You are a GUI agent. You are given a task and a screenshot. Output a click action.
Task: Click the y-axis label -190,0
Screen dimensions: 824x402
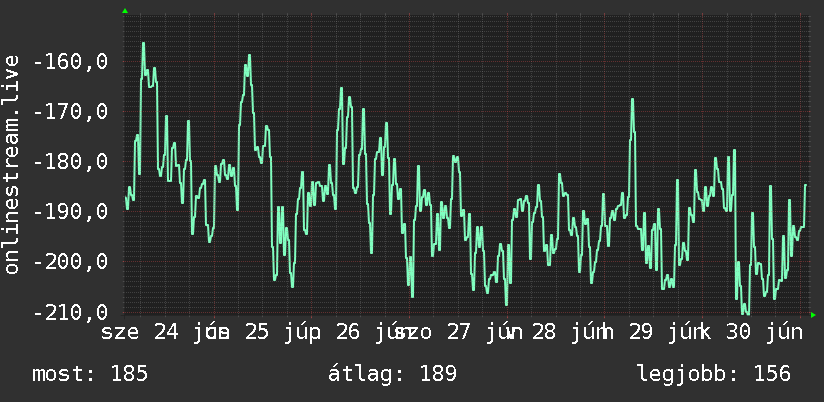tap(70, 212)
